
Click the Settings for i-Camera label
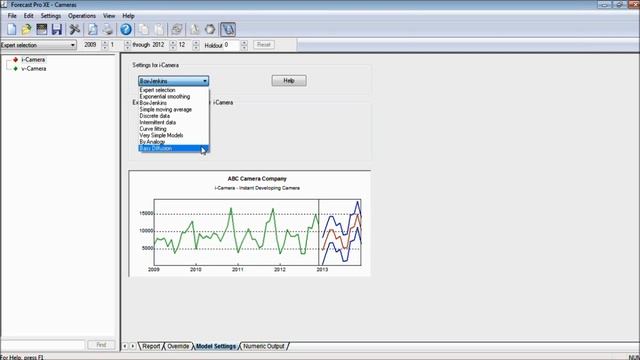(x=156, y=65)
